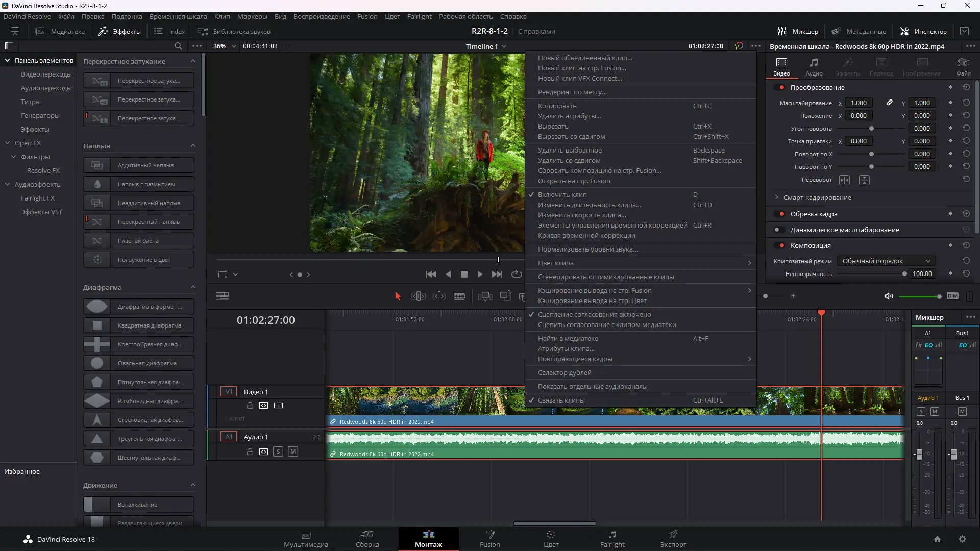Choose Изменить скорость клипа from context menu
This screenshot has height=551, width=980.
(582, 215)
